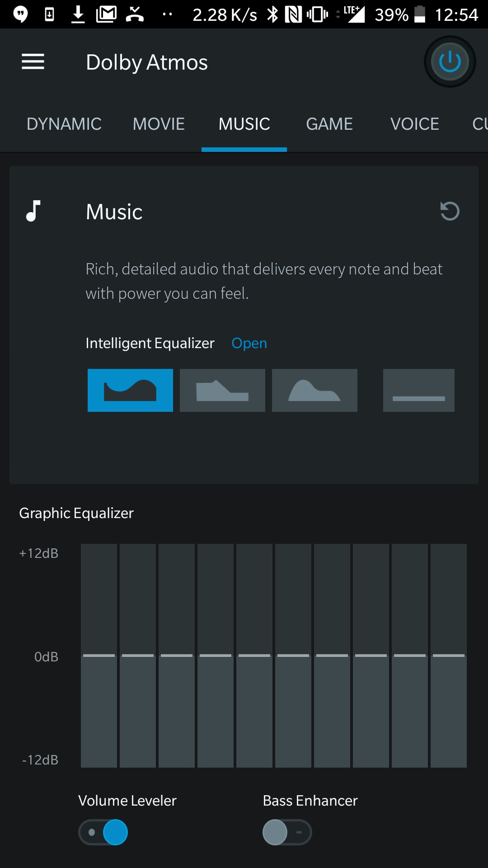The image size is (488, 868).
Task: Select the third equalizer preset with hump
Action: tap(314, 391)
